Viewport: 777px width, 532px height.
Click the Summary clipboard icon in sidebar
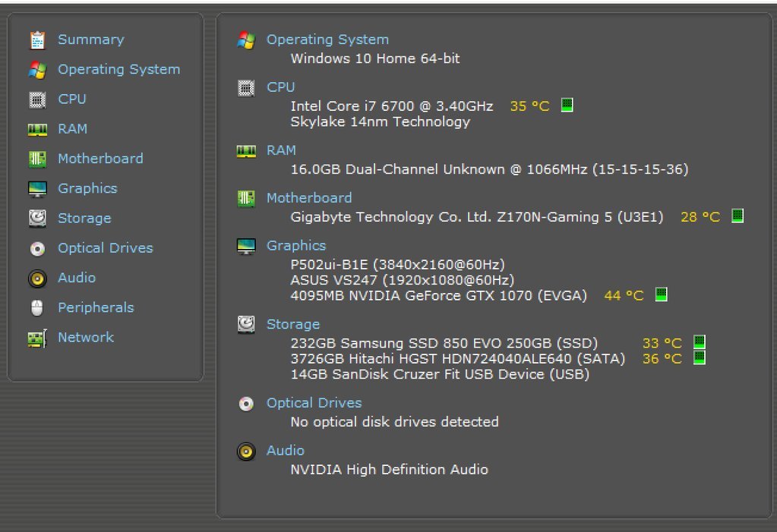point(37,39)
